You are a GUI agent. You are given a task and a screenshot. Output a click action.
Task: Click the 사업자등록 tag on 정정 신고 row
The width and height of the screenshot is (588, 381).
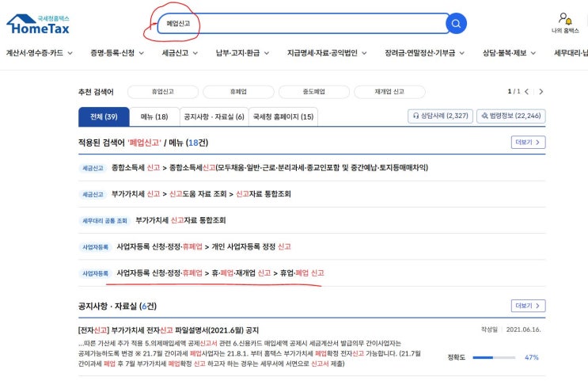pyautogui.click(x=95, y=247)
